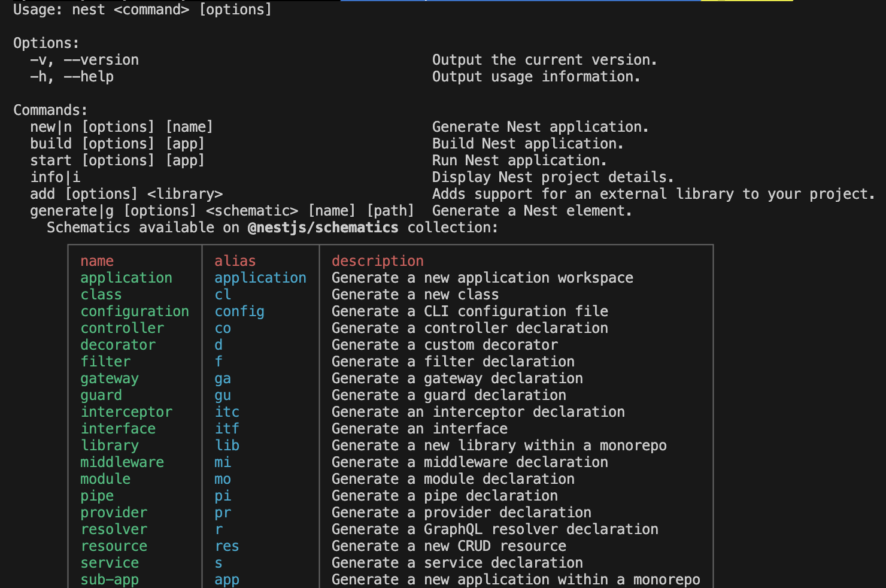This screenshot has height=588, width=886.
Task: Click the red 'alias' column header
Action: click(x=235, y=261)
